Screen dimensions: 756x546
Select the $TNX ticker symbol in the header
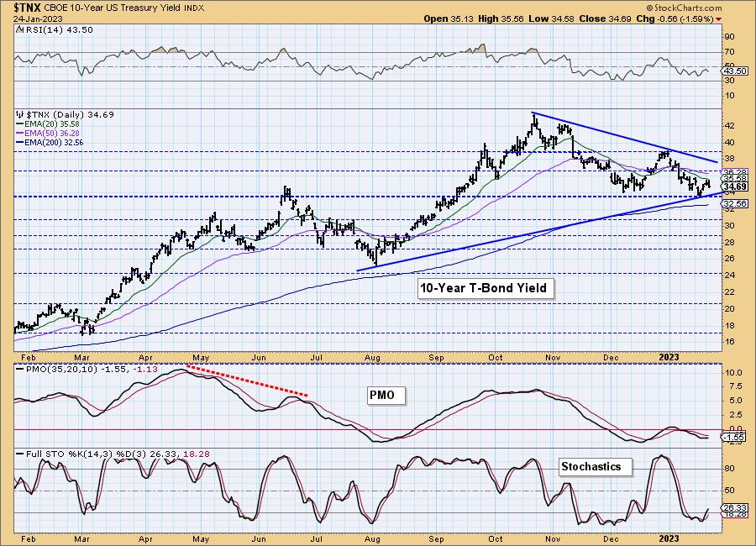pyautogui.click(x=29, y=8)
